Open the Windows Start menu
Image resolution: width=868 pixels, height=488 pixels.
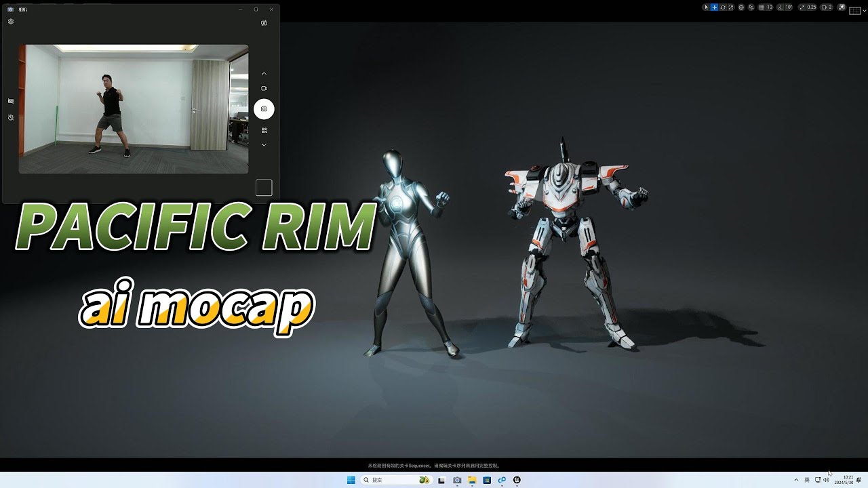click(351, 480)
